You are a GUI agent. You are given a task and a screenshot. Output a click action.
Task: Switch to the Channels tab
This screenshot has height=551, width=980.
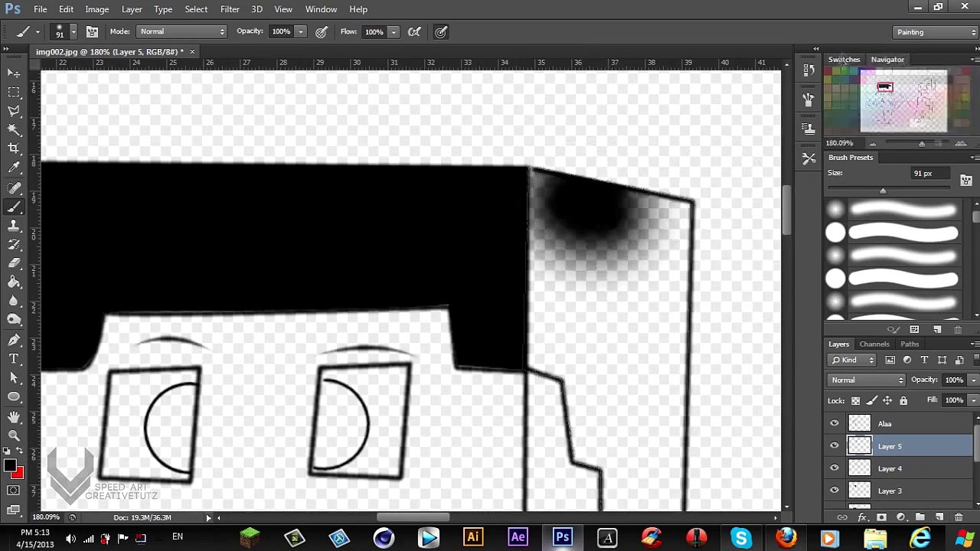coord(874,344)
